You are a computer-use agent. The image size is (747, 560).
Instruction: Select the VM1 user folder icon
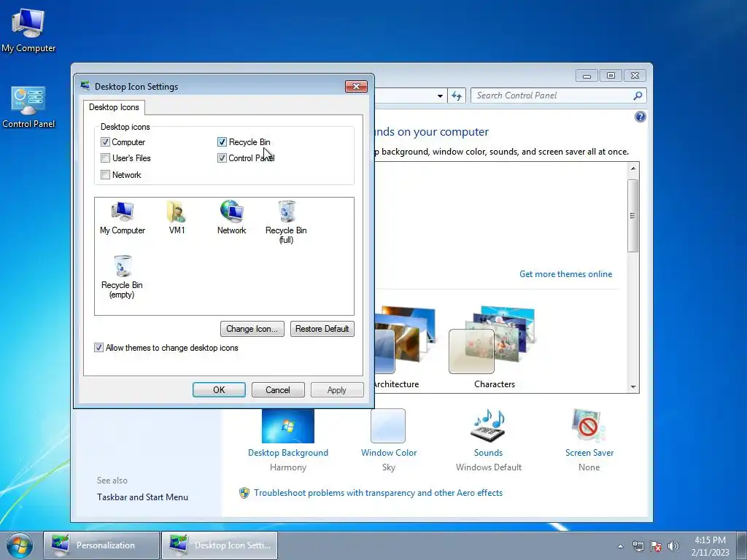point(177,218)
